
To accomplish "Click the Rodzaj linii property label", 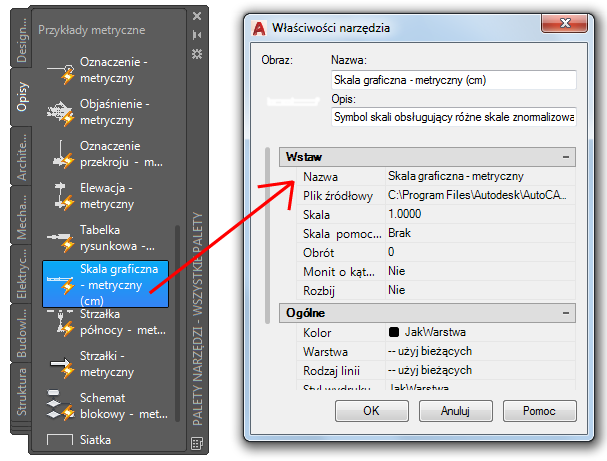I will (331, 371).
